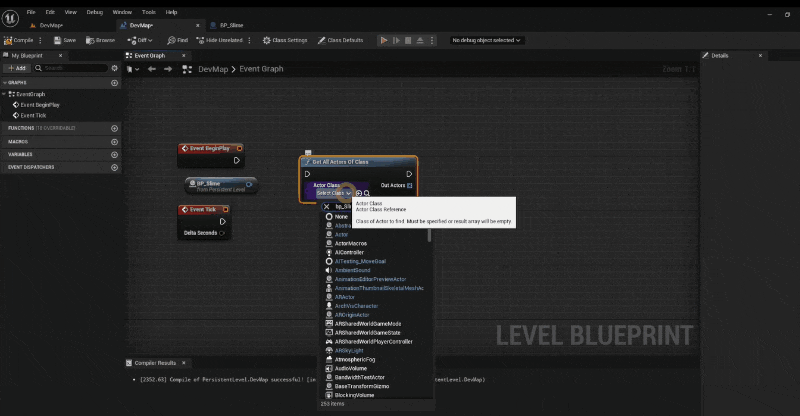Open the Help menu

click(171, 12)
